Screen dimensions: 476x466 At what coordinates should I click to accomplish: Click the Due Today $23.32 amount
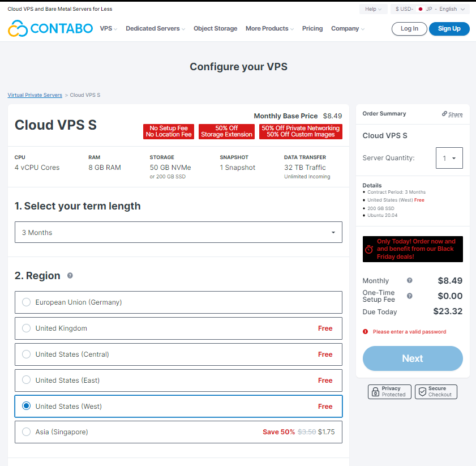(x=448, y=311)
